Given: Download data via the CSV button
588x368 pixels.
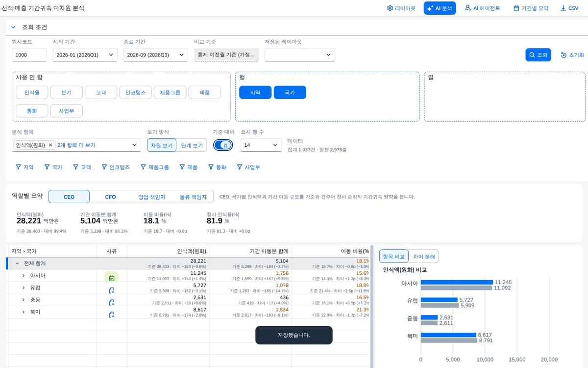Looking at the screenshot, I should (569, 8).
